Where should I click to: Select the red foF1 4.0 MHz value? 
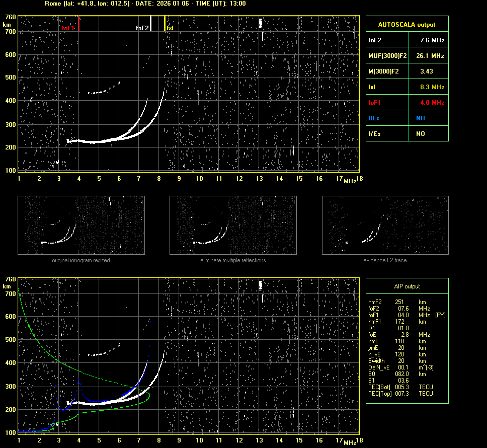pyautogui.click(x=432, y=103)
